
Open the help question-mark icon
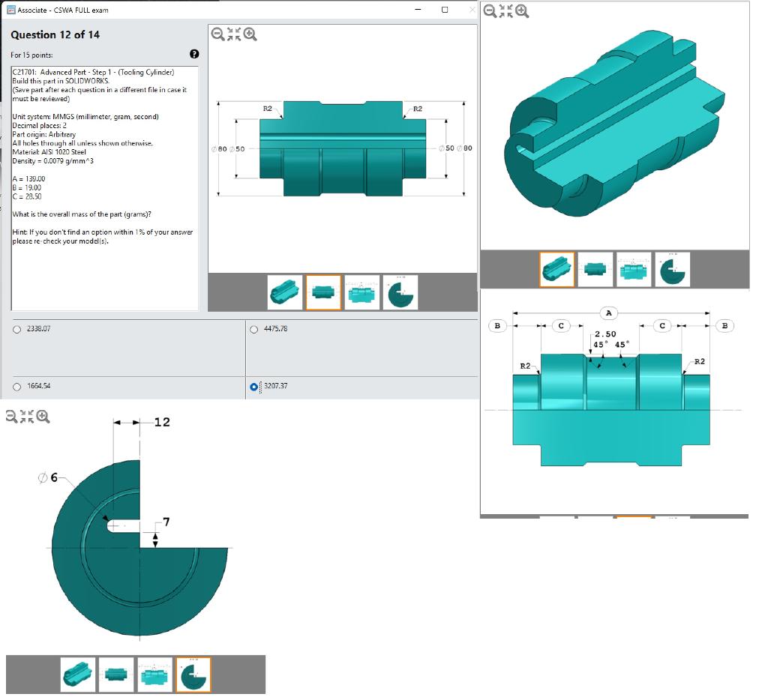click(194, 54)
